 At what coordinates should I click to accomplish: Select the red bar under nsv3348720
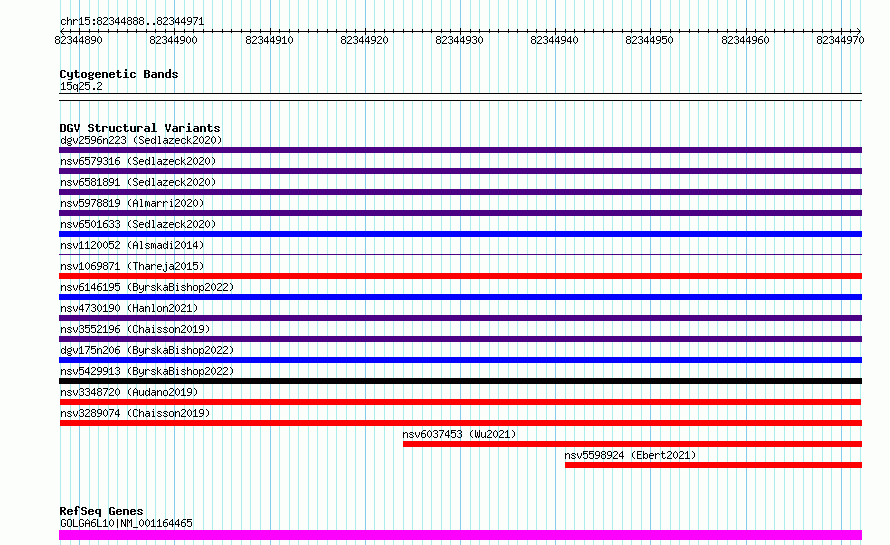(x=460, y=402)
